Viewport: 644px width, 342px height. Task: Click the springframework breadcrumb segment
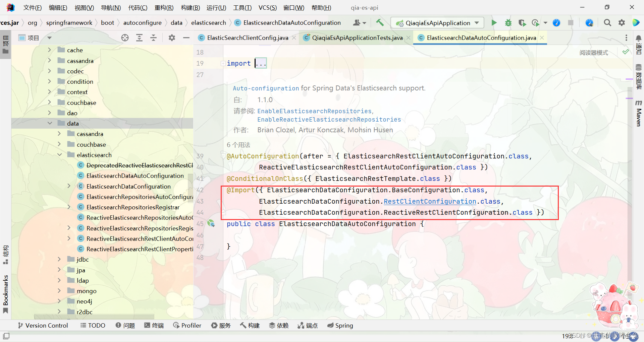[69, 22]
